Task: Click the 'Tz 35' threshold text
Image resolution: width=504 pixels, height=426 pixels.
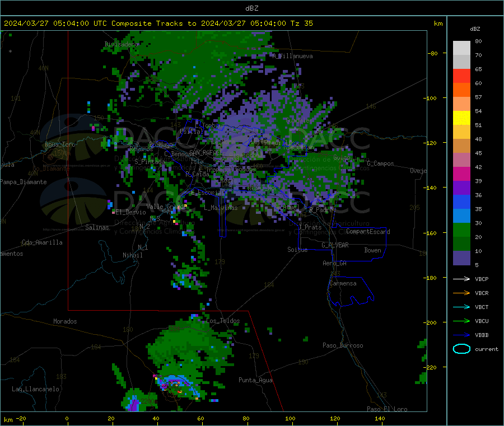Action: tap(301, 24)
